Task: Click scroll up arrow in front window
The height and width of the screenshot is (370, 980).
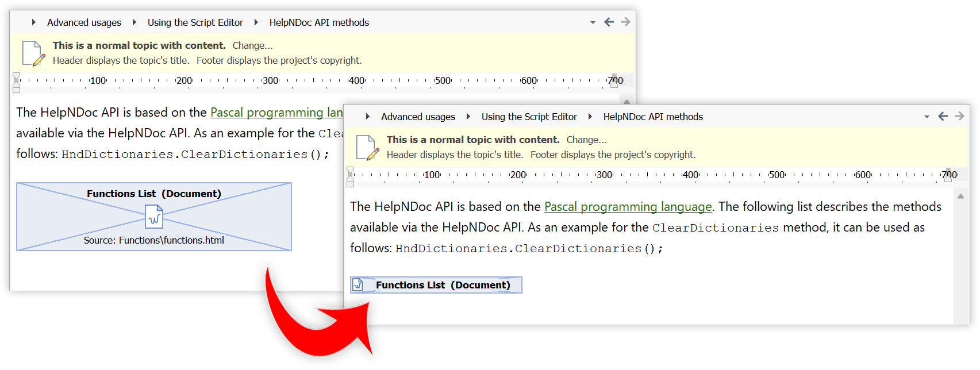Action: (x=960, y=196)
